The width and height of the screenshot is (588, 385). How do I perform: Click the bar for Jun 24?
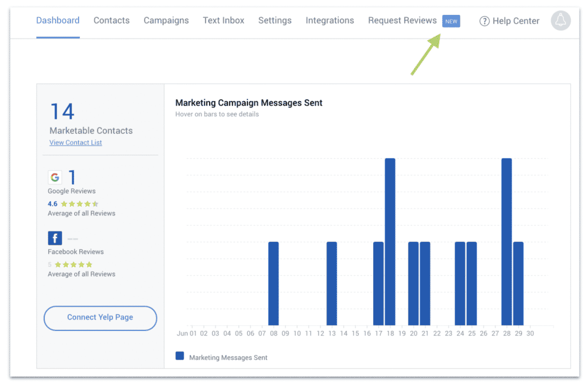(460, 283)
